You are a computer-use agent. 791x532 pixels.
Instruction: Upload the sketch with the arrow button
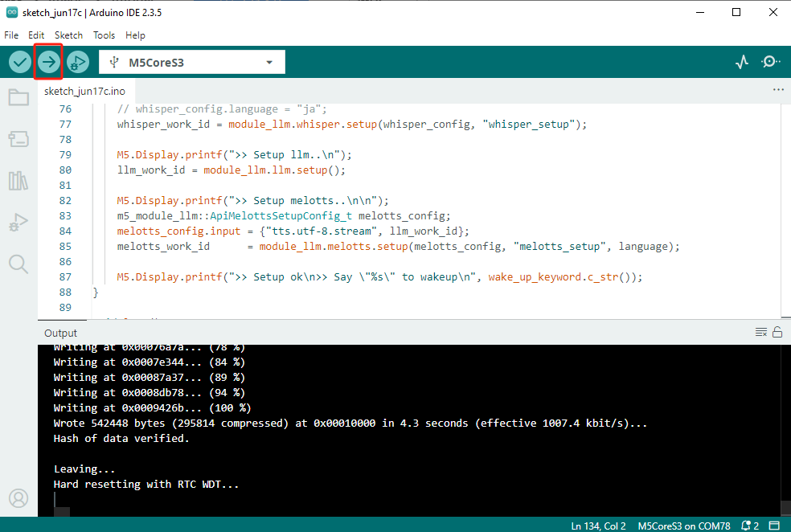48,62
